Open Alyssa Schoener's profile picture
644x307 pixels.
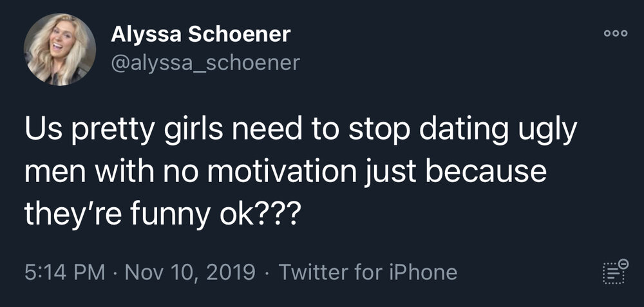pos(60,50)
